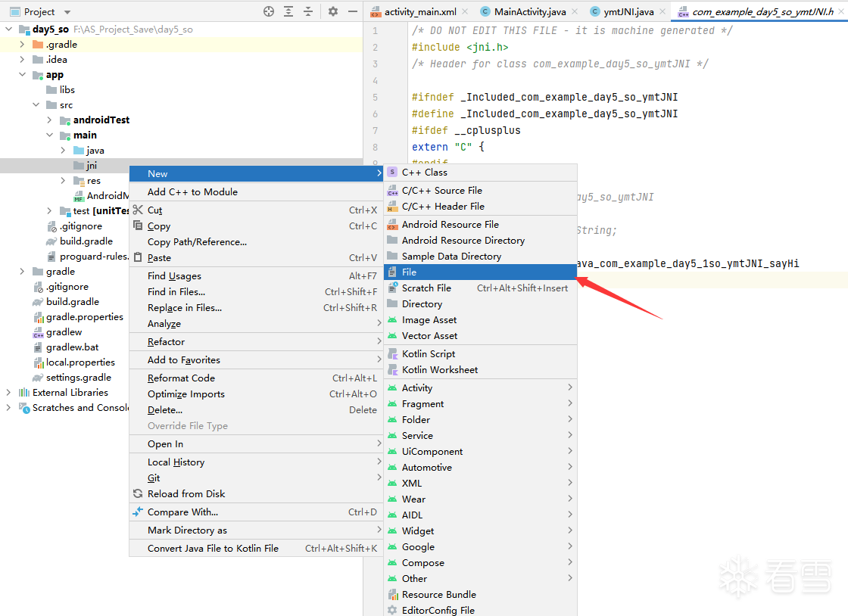
Task: Click the Expand All icon in Project panel
Action: (x=288, y=11)
